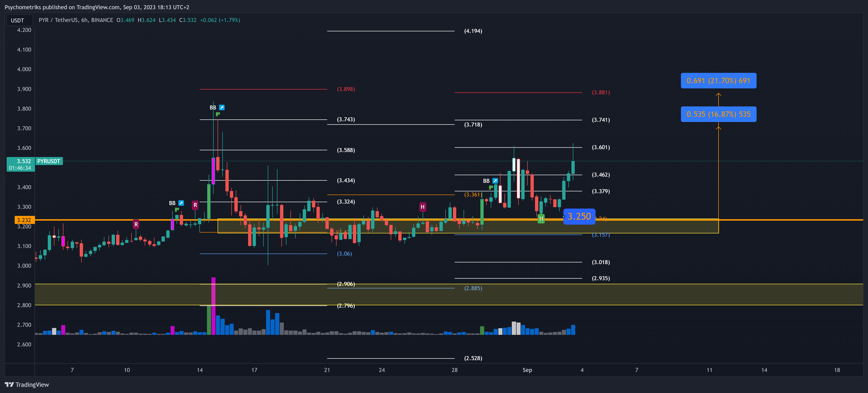Select the (2.528) level label

[x=473, y=358]
